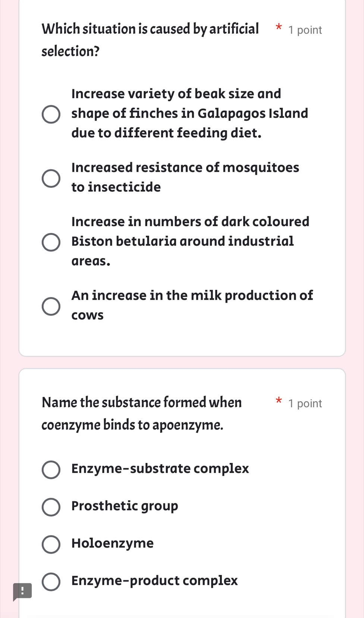Pick increase in milk production of cows

[x=51, y=306]
